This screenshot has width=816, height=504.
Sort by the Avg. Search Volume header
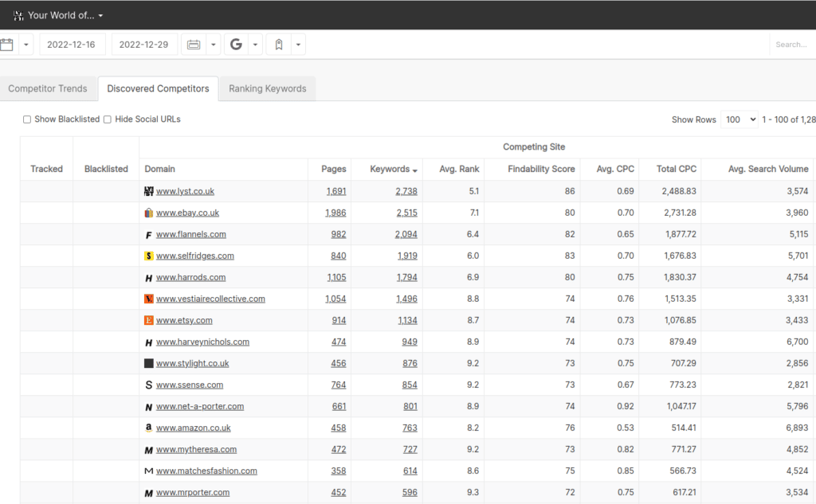pos(768,169)
